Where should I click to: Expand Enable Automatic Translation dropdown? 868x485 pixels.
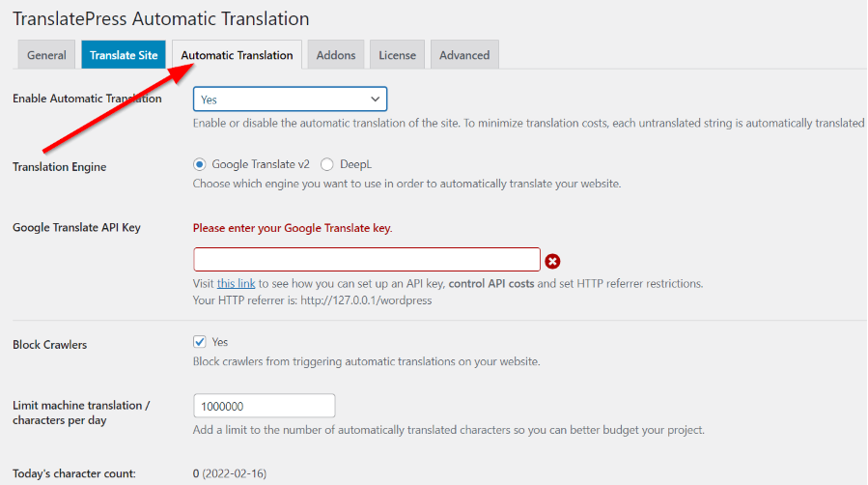coord(290,100)
